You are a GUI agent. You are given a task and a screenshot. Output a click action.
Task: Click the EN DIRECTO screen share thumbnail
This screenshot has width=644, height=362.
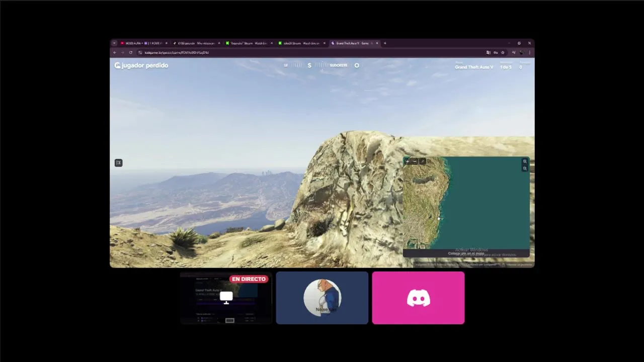pyautogui.click(x=226, y=298)
